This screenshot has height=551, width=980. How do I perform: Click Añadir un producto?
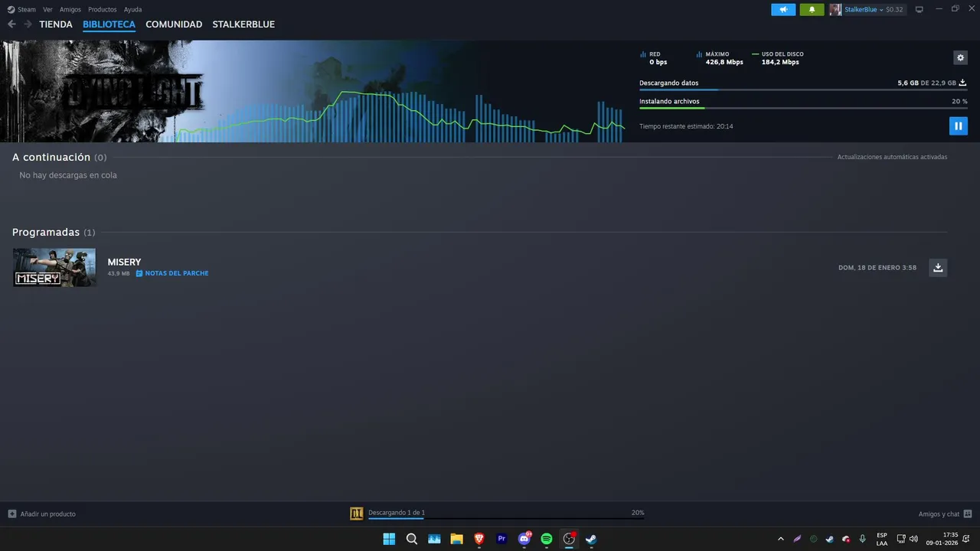tap(47, 514)
